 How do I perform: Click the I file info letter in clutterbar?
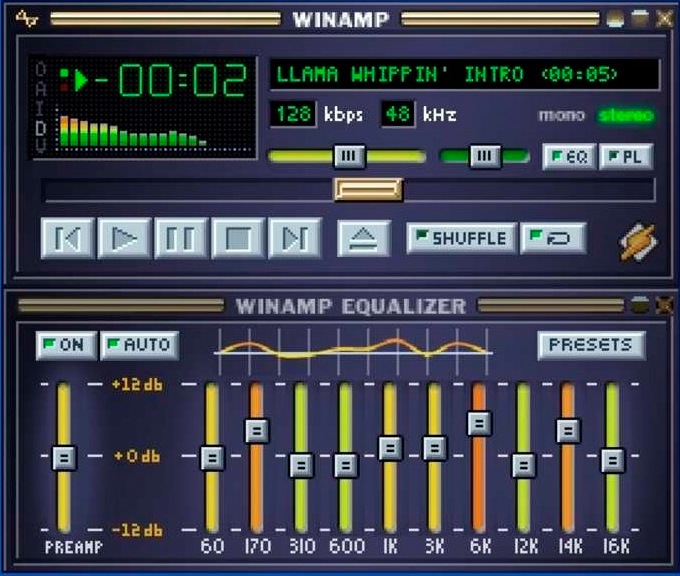pyautogui.click(x=41, y=108)
